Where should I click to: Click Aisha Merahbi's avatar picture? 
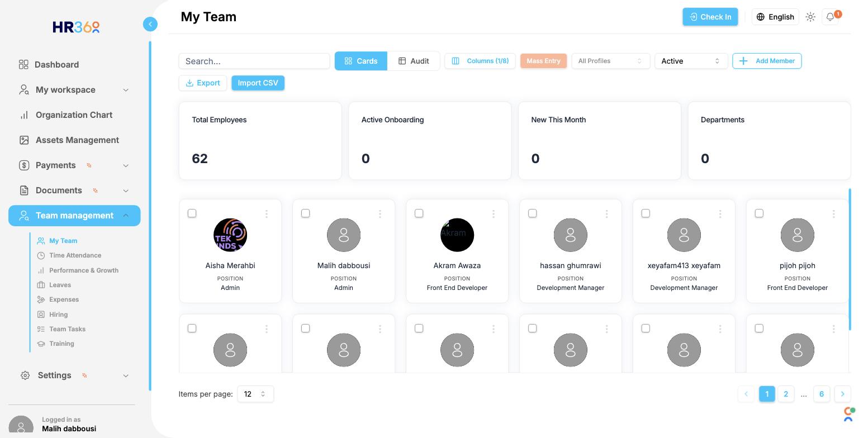[230, 235]
